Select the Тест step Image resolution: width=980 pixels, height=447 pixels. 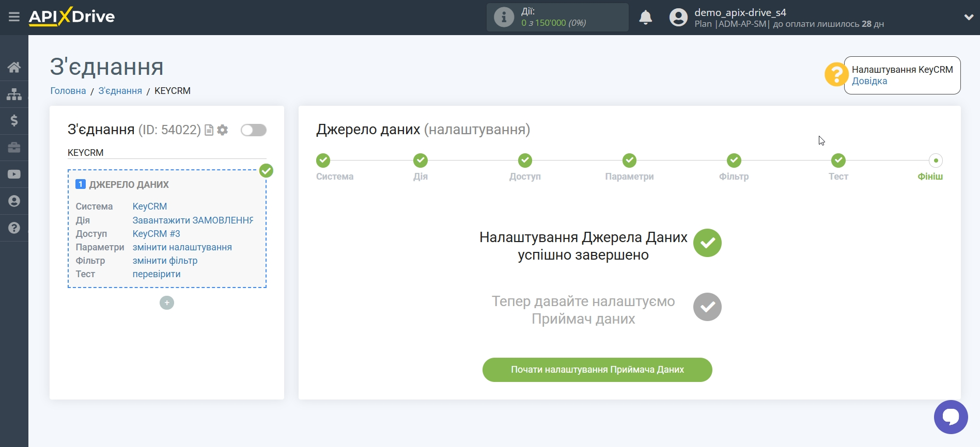[x=838, y=161]
